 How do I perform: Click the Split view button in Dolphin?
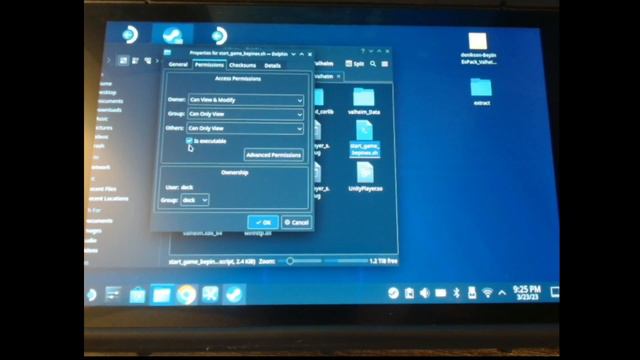point(354,64)
